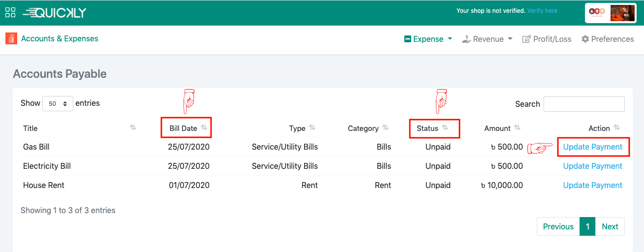
Task: Focus the Search input field
Action: 584,104
